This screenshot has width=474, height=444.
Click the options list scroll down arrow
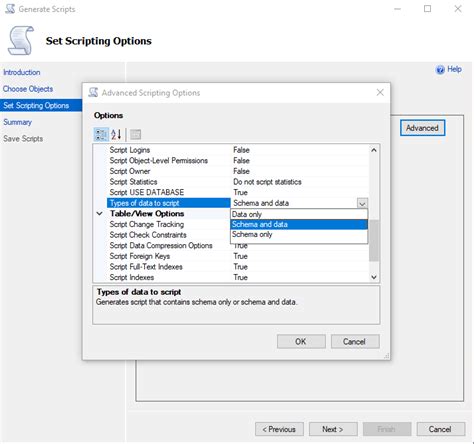[x=374, y=277]
